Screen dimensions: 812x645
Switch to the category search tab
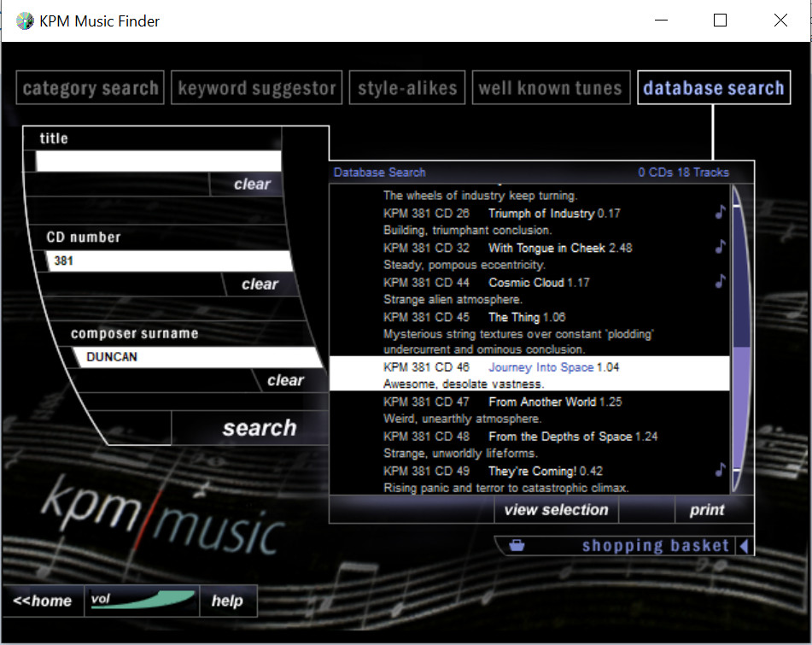91,87
